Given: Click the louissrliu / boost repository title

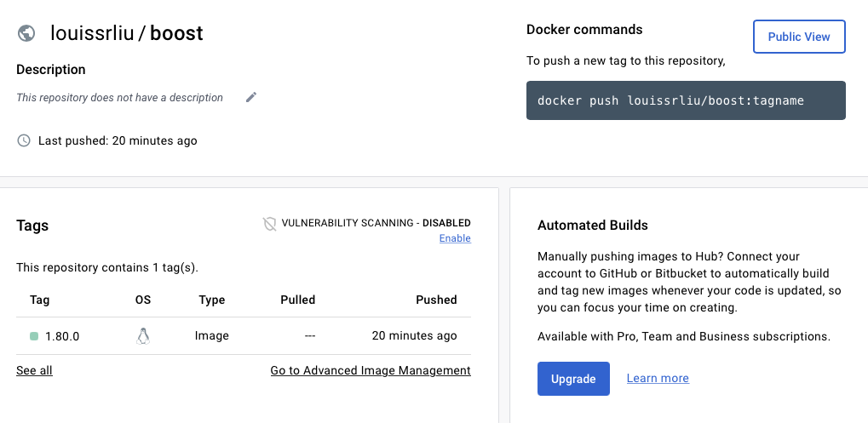Looking at the screenshot, I should pos(127,33).
